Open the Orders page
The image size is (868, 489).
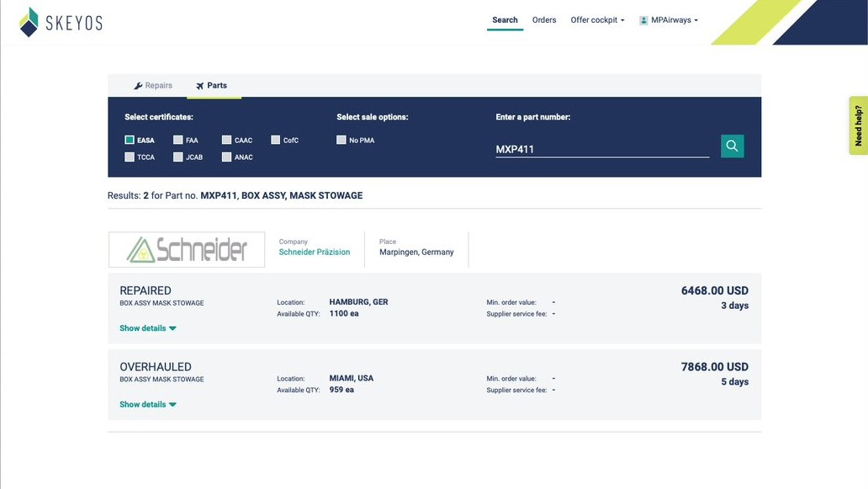544,20
